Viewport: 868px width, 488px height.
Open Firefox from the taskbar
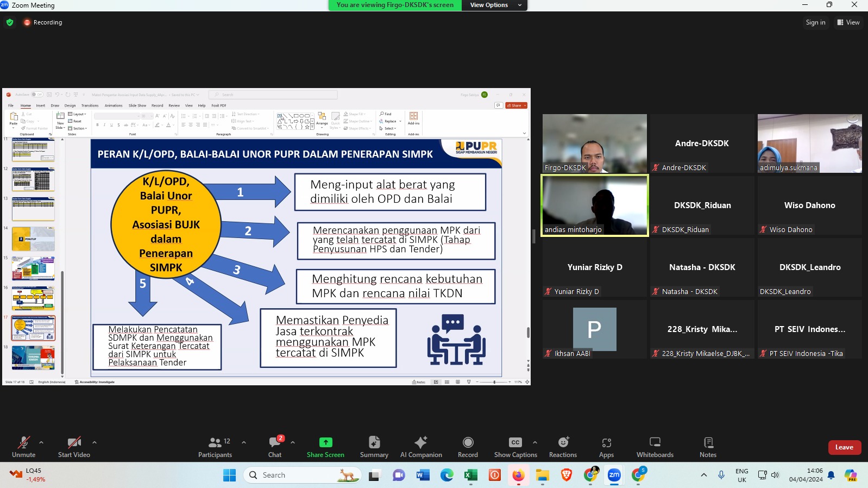pos(518,475)
